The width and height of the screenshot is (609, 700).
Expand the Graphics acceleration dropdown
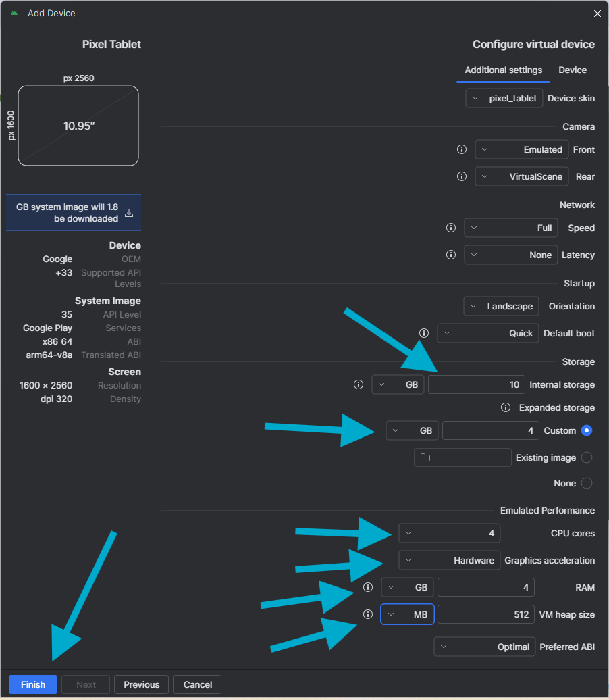(x=450, y=560)
